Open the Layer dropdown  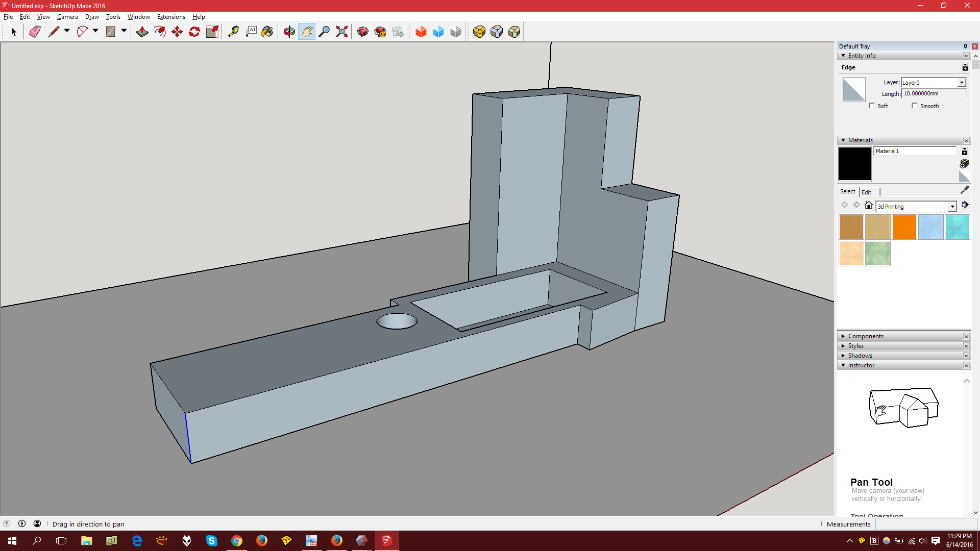(x=962, y=83)
